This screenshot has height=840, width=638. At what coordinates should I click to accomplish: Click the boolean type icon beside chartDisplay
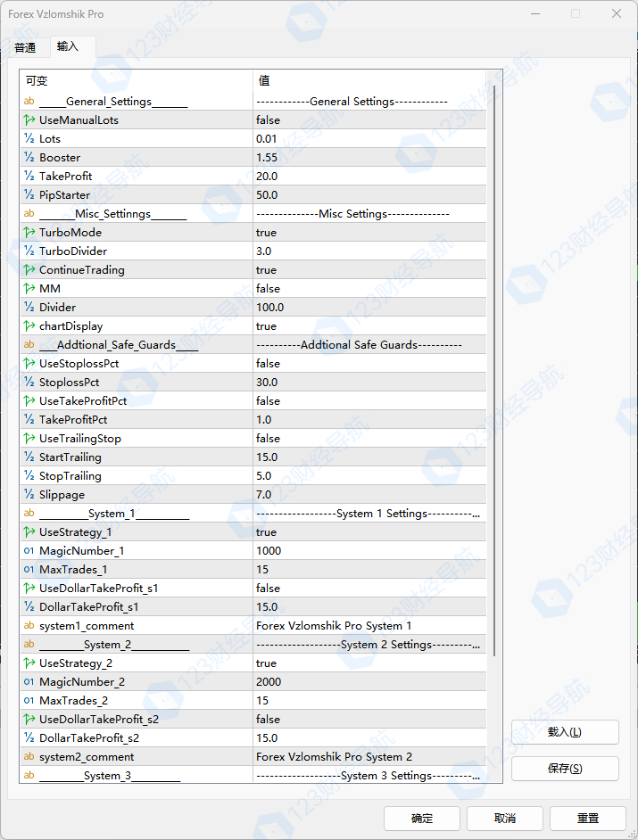click(x=29, y=326)
